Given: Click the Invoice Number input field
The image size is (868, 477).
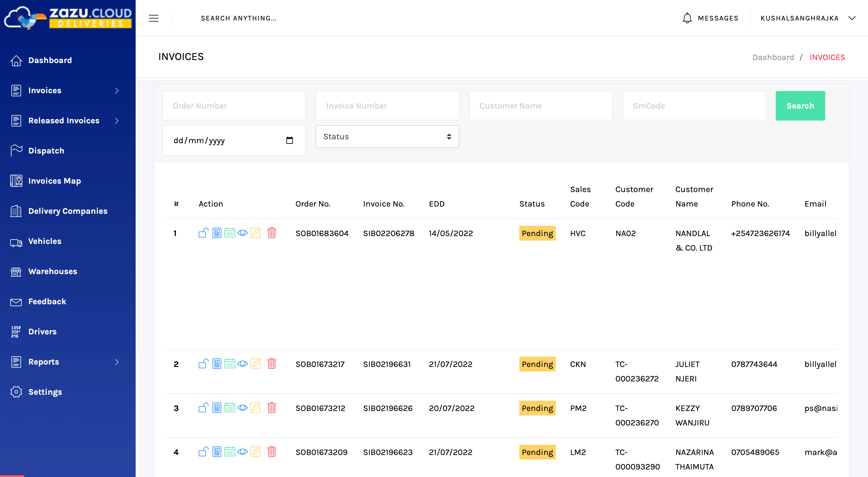Looking at the screenshot, I should point(387,106).
